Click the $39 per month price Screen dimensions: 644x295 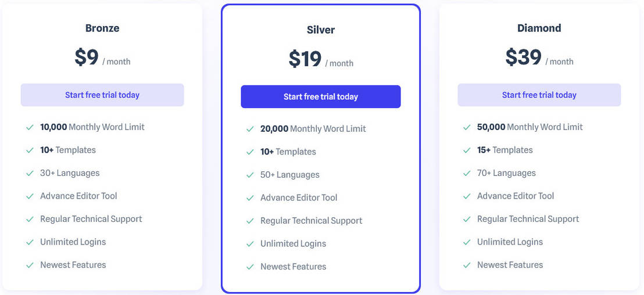[524, 57]
